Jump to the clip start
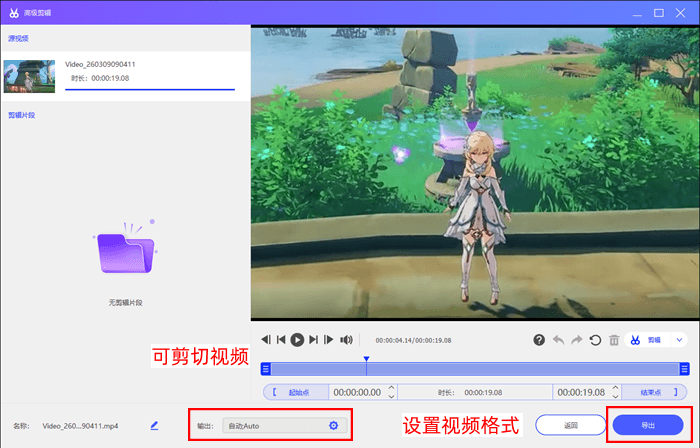Image resolution: width=700 pixels, height=448 pixels. (x=281, y=340)
